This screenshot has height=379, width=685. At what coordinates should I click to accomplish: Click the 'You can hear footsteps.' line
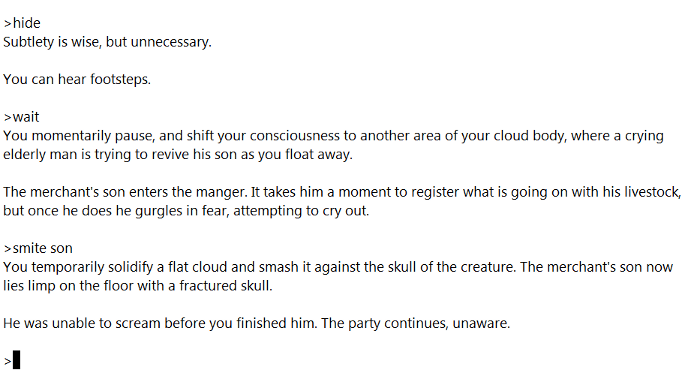click(x=77, y=79)
